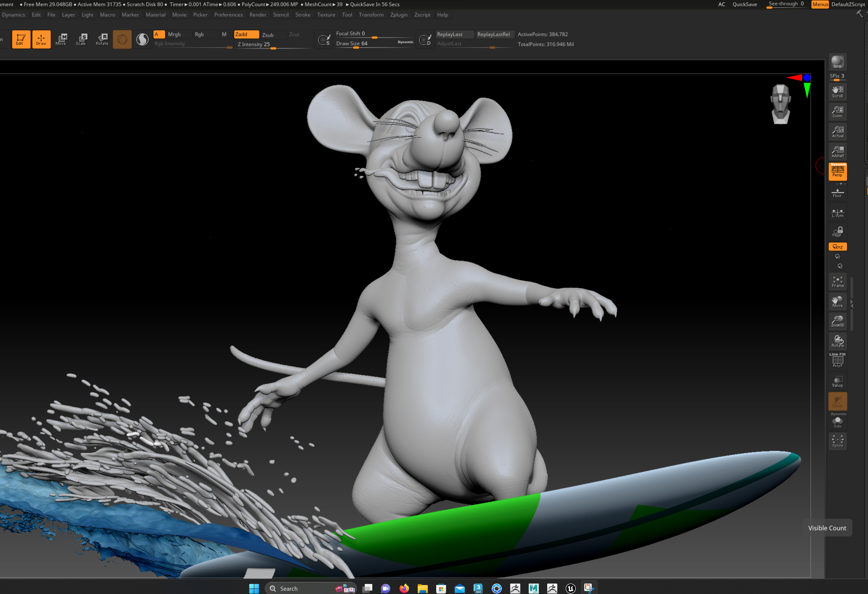The width and height of the screenshot is (868, 594).
Task: Click the Windows Start button
Action: click(254, 588)
